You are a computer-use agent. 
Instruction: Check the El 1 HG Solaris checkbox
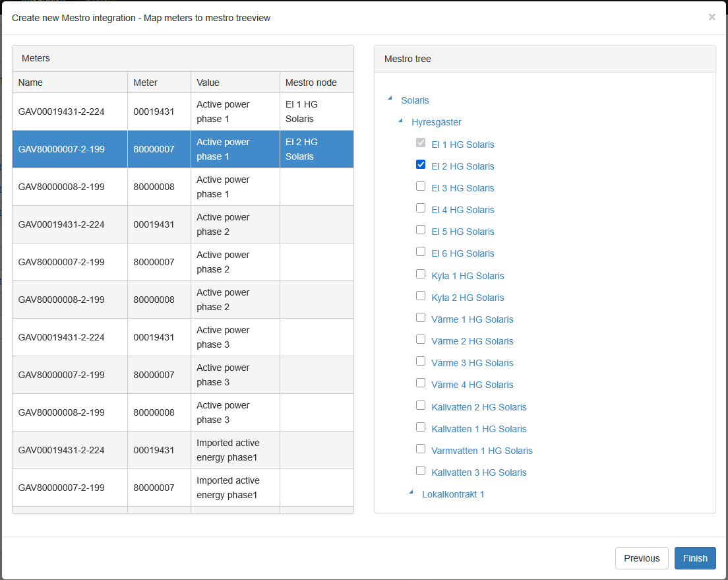(x=421, y=143)
